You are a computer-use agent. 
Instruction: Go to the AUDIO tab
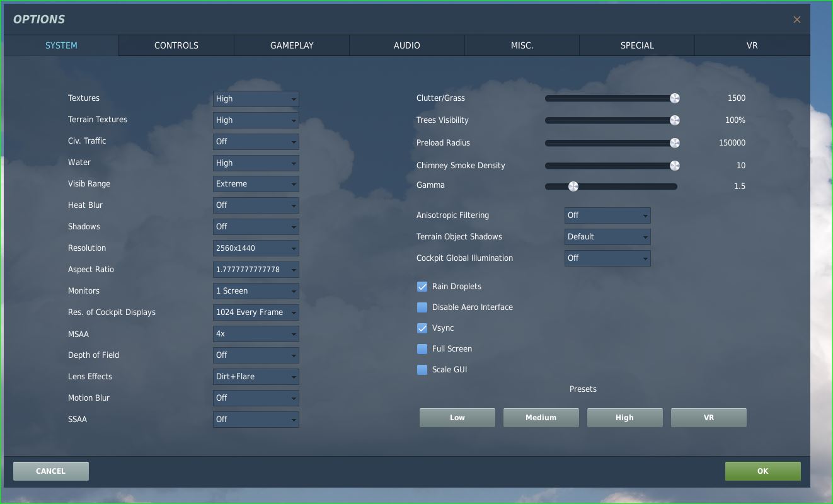click(x=407, y=45)
